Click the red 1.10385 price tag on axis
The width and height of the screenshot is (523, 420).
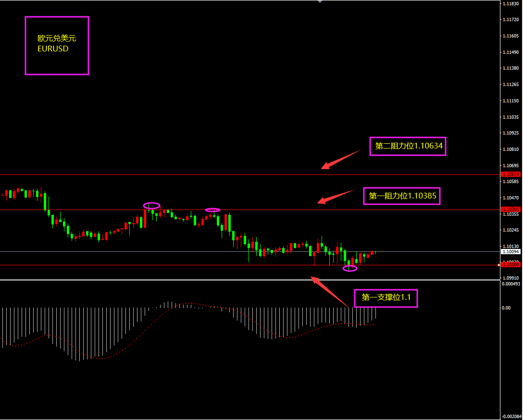511,210
